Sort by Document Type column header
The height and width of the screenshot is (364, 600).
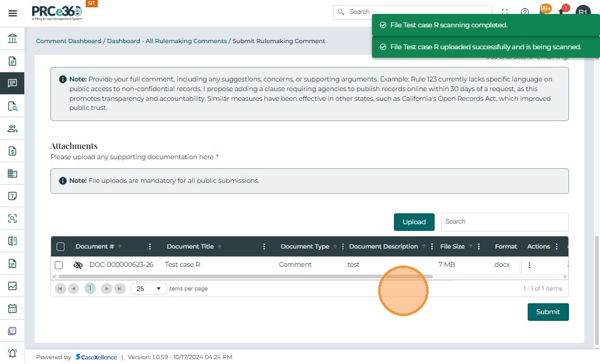click(305, 247)
